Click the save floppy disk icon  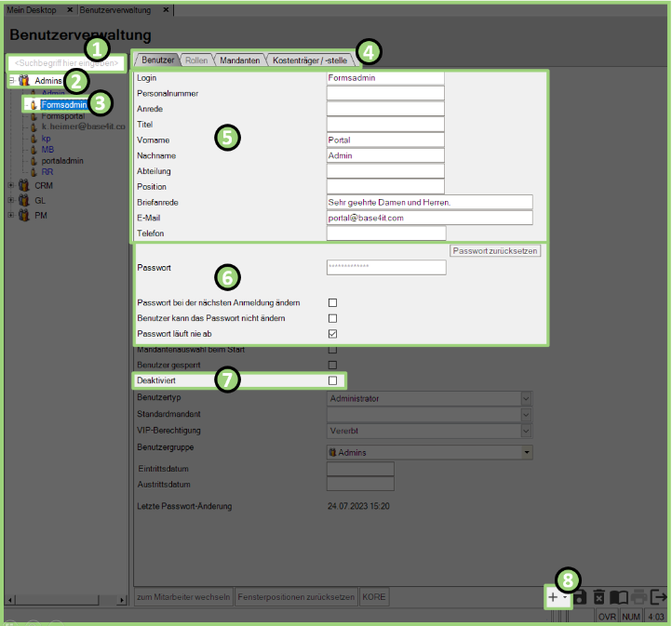click(580, 597)
